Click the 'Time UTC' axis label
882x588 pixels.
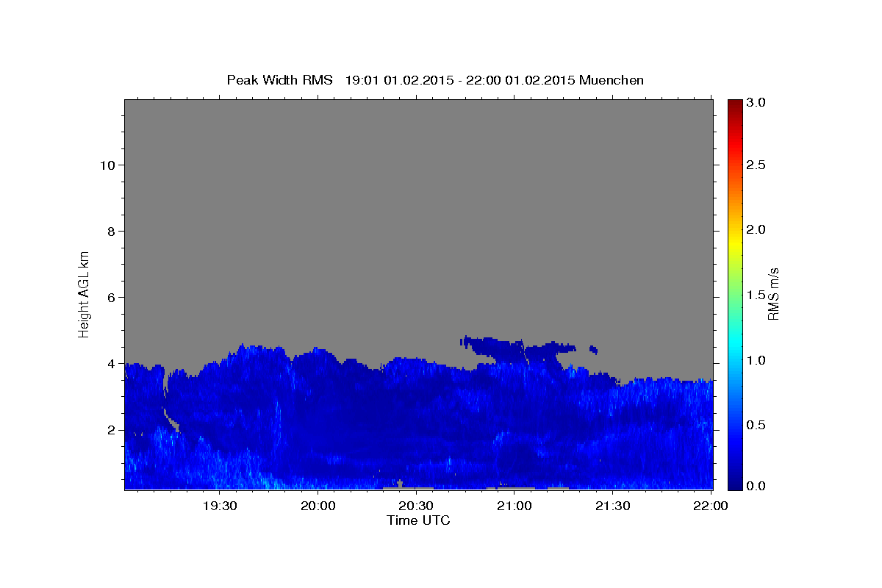418,520
